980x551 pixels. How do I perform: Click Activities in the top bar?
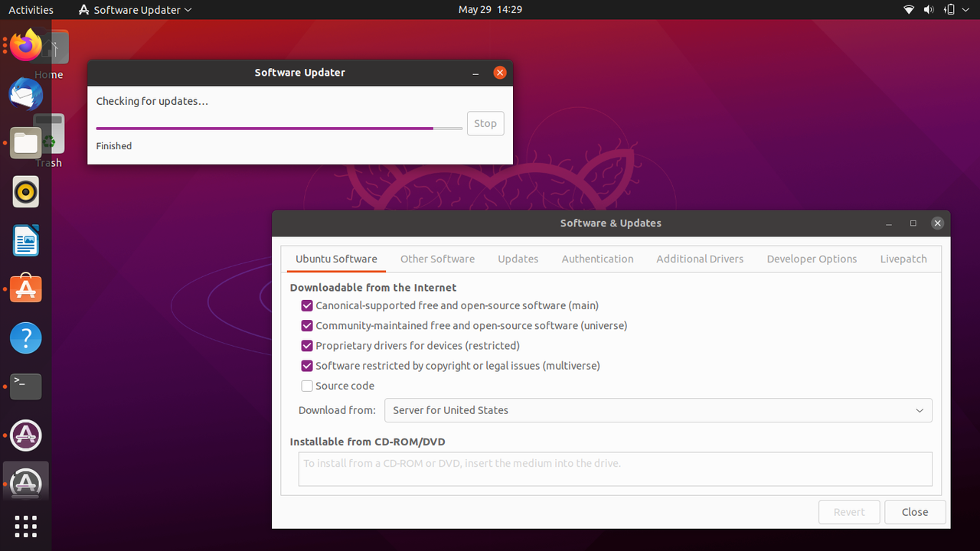tap(31, 10)
